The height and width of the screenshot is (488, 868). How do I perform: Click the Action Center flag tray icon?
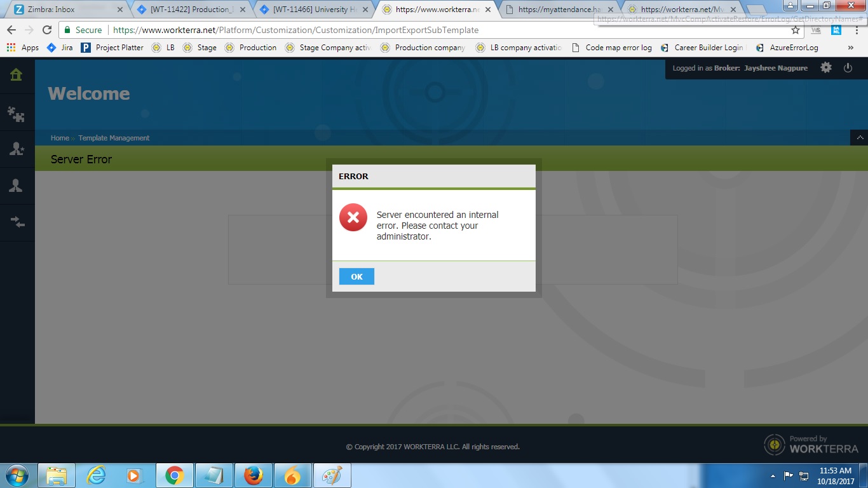(x=789, y=475)
